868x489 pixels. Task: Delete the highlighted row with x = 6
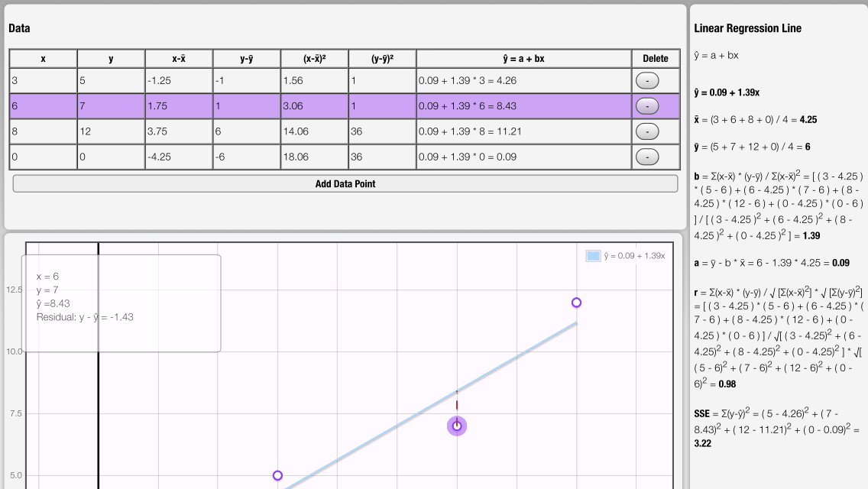click(x=647, y=106)
